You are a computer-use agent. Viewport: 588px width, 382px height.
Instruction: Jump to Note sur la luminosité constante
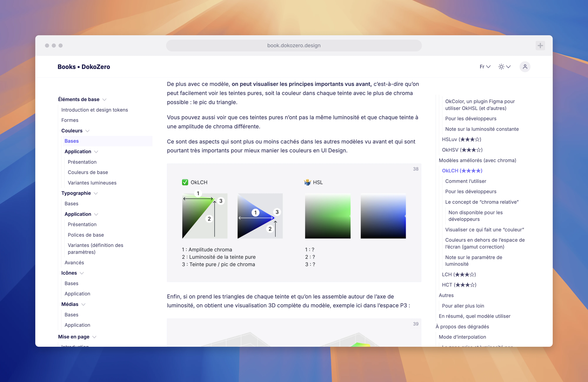click(482, 129)
